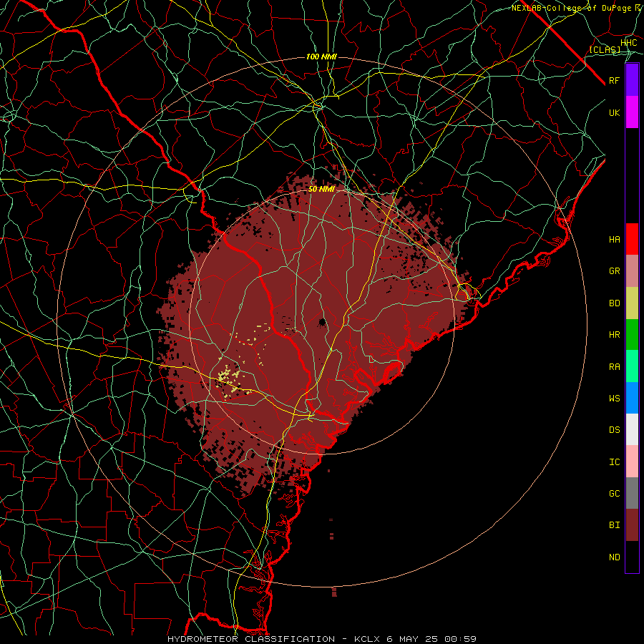Click the ND black legend swatch

pyautogui.click(x=632, y=557)
